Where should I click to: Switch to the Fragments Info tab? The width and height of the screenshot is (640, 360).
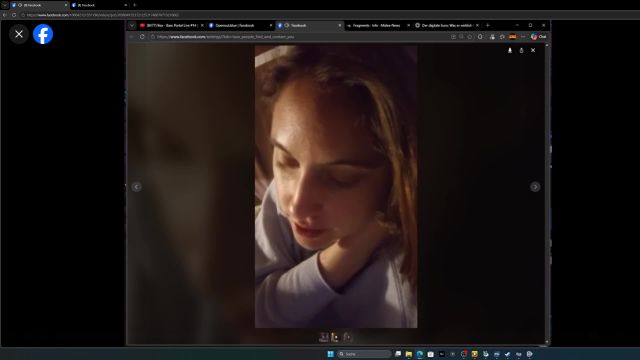click(x=378, y=25)
